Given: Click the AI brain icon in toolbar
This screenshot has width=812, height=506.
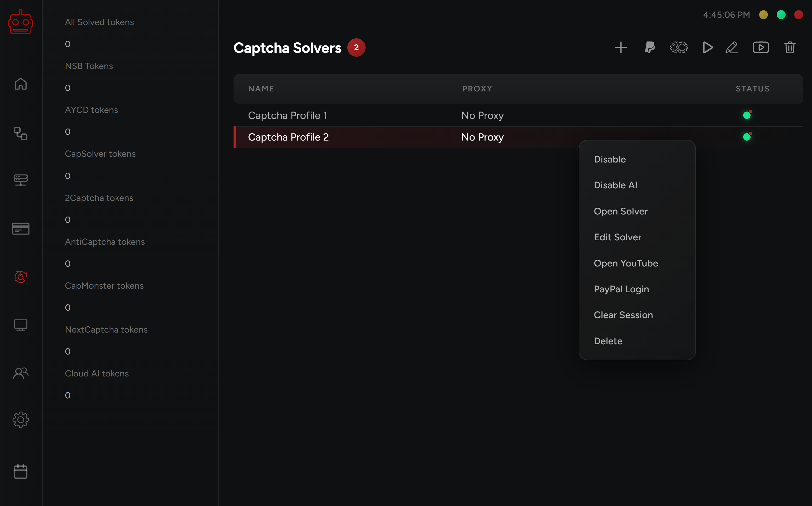Looking at the screenshot, I should click(679, 48).
